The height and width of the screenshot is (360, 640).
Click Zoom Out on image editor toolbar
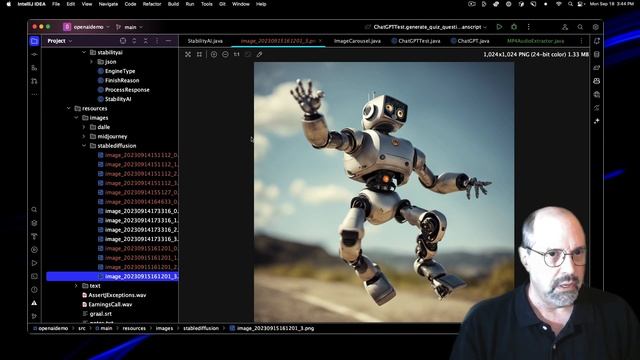tap(225, 54)
